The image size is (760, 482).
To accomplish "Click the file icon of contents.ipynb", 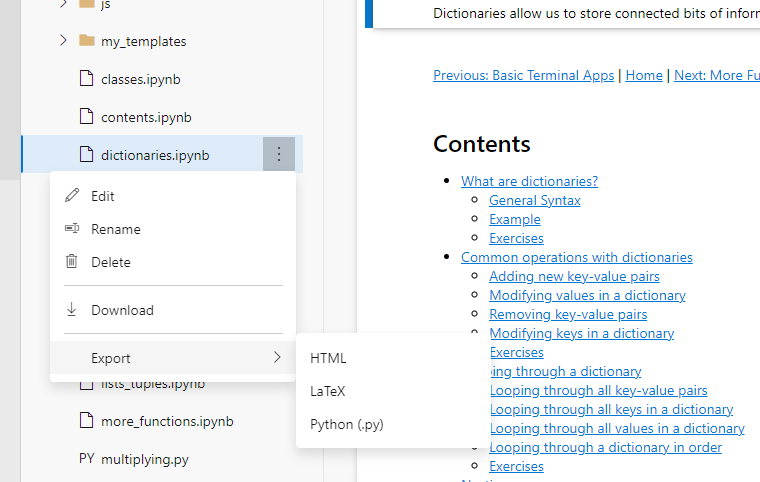I will (x=86, y=116).
